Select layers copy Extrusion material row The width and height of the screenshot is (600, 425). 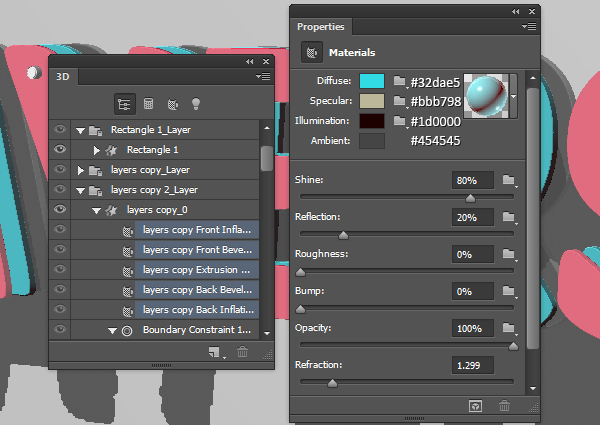[197, 270]
